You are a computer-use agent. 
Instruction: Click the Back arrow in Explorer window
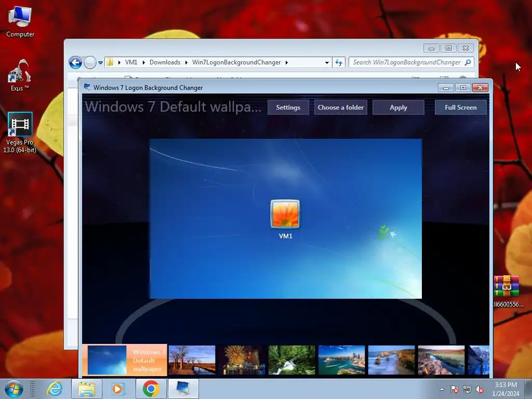[x=75, y=62]
